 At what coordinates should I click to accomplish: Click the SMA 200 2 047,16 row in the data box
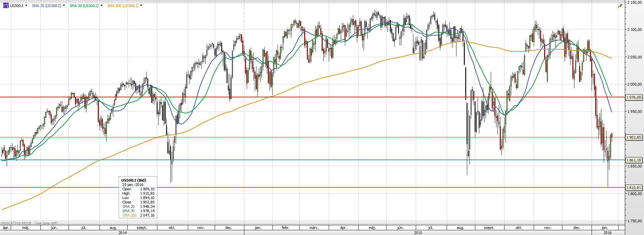pos(138,215)
